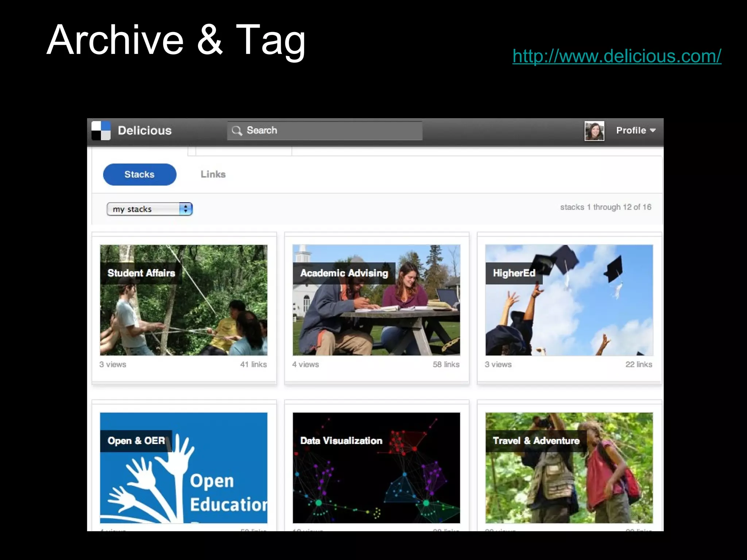Image resolution: width=747 pixels, height=560 pixels.
Task: Switch to the Stacks tab
Action: [140, 174]
